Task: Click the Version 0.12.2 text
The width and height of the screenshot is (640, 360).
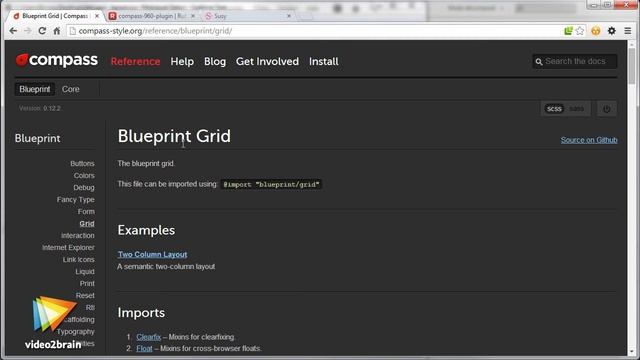Action: pyautogui.click(x=40, y=109)
